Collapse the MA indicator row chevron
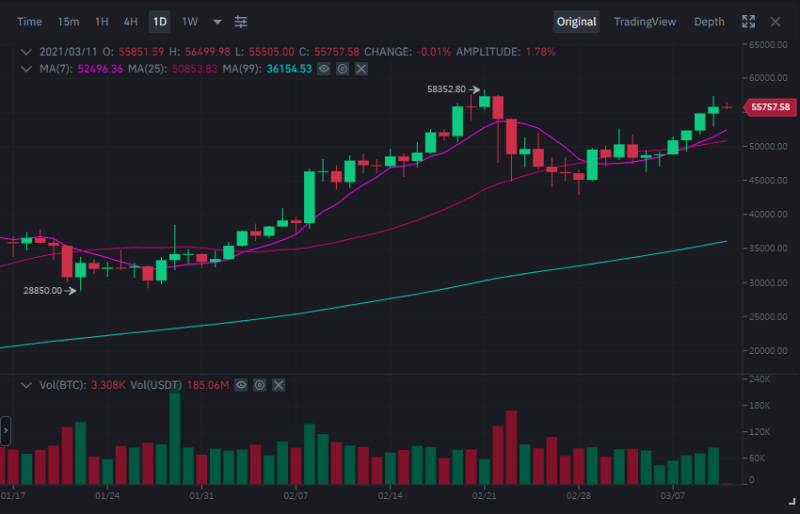Screen dimensions: 800x514 pos(27,69)
